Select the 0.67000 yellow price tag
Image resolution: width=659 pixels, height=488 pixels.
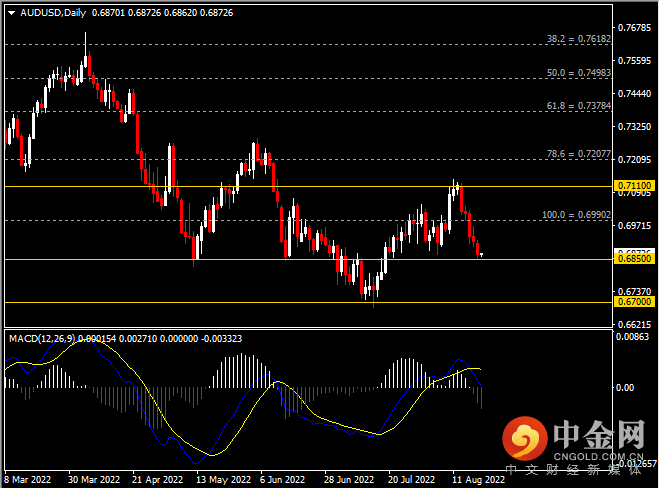[634, 302]
